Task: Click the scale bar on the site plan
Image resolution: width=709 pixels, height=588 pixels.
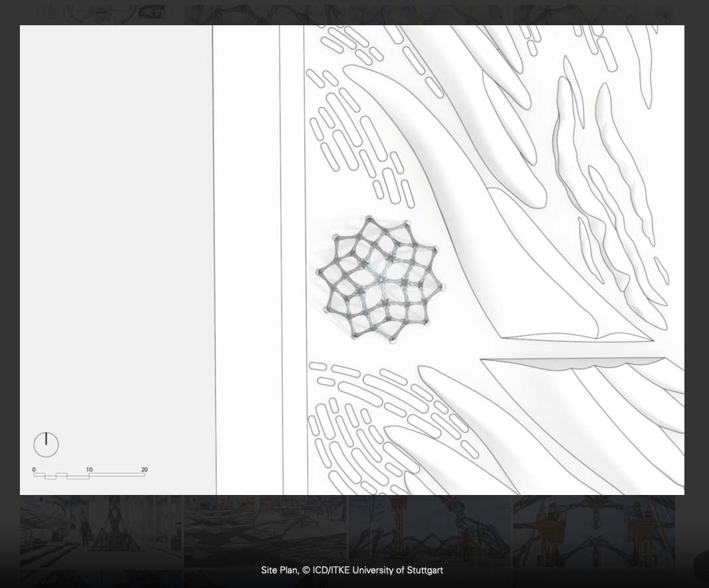Action: click(x=89, y=475)
